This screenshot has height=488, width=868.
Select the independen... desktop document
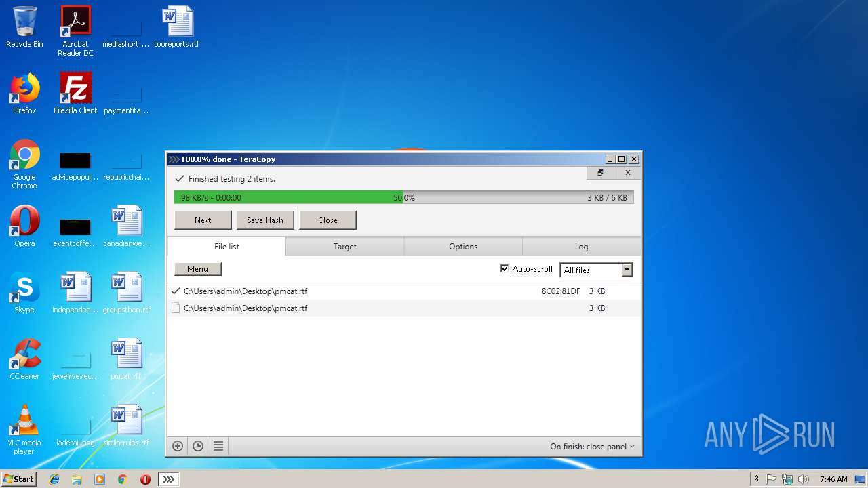pyautogui.click(x=75, y=293)
